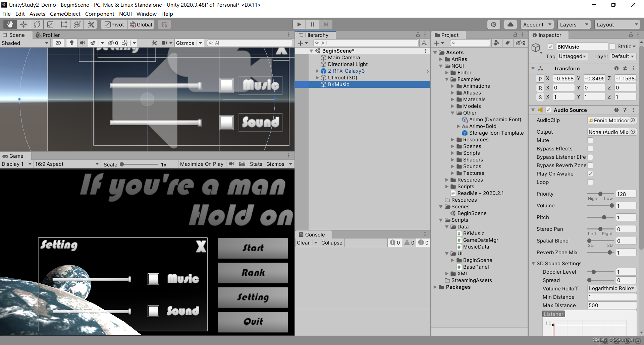Toggle 2D view in Scene
This screenshot has height=345, width=644.
(58, 43)
